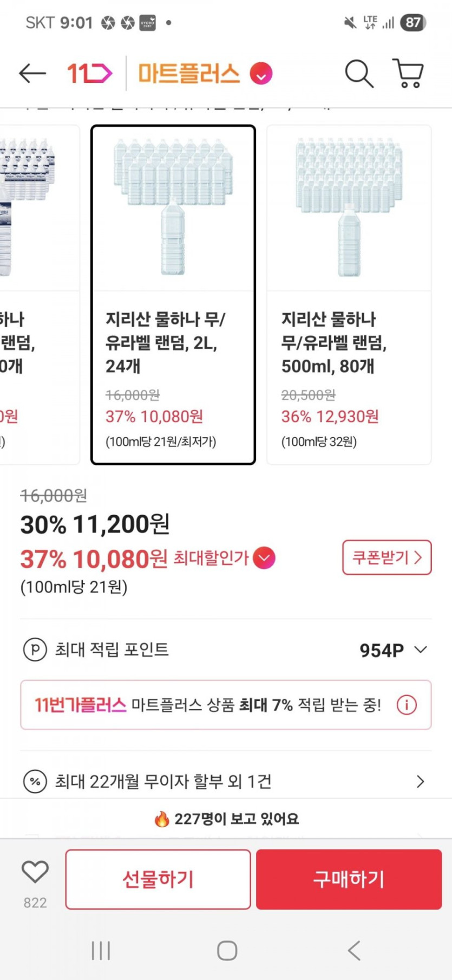Select the partially visible left product card
The width and height of the screenshot is (452, 980).
tap(38, 295)
